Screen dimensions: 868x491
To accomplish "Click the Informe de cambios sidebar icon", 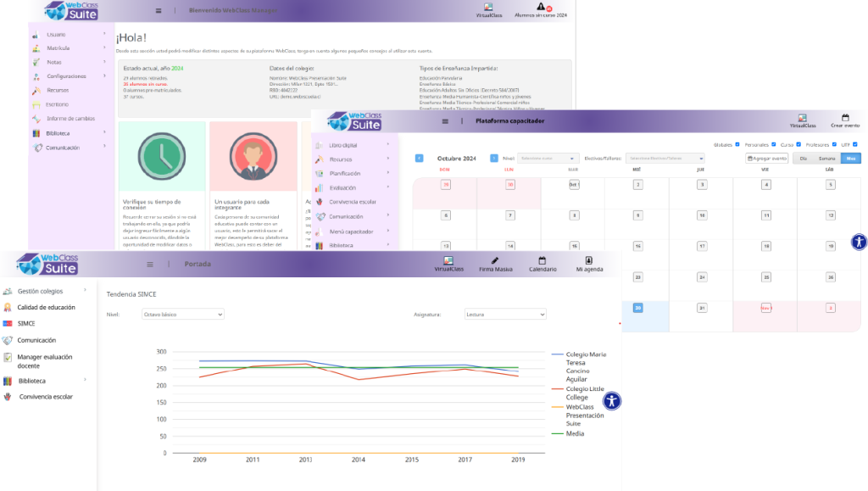I will point(36,119).
